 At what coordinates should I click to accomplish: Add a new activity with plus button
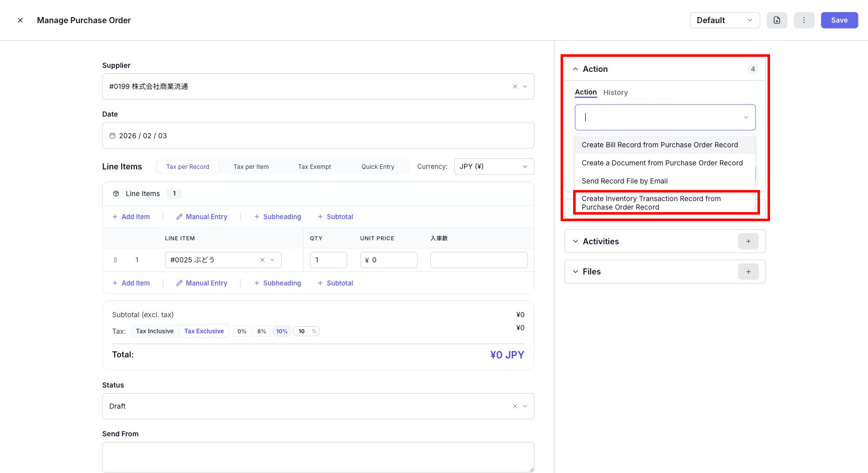(x=748, y=241)
